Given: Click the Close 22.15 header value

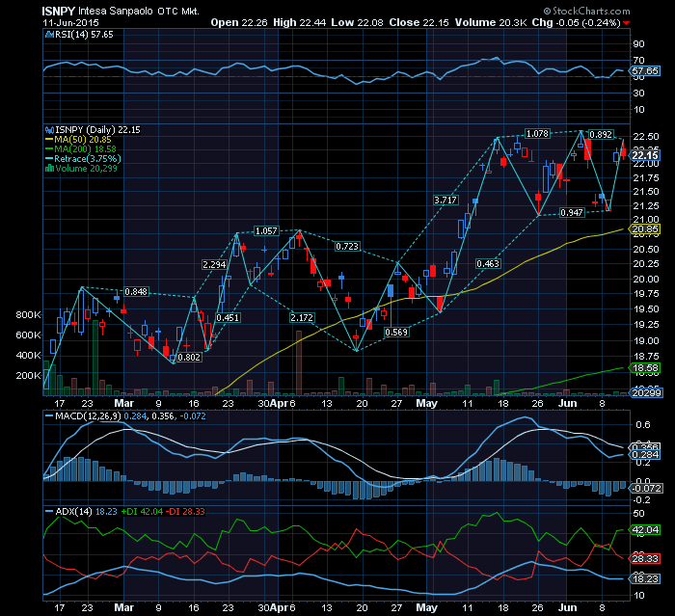Looking at the screenshot, I should click(418, 22).
